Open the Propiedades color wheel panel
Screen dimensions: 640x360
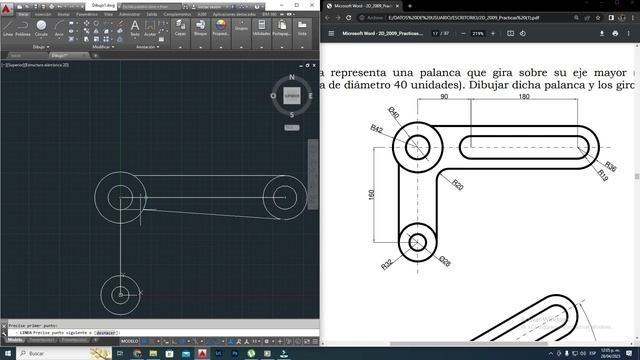coord(221,28)
